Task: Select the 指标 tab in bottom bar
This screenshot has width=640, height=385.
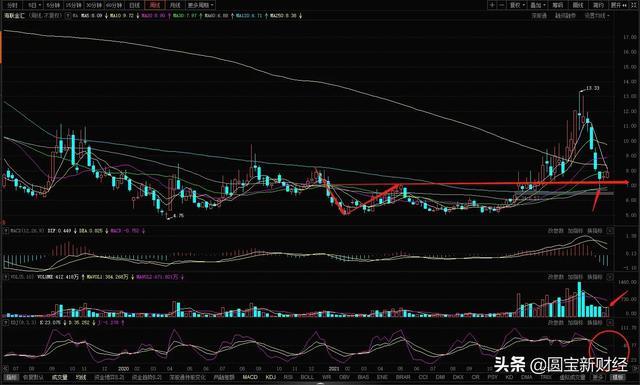Action: click(x=11, y=377)
